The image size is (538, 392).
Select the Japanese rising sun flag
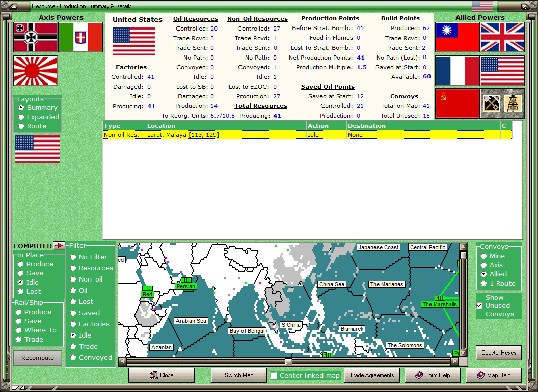[36, 71]
